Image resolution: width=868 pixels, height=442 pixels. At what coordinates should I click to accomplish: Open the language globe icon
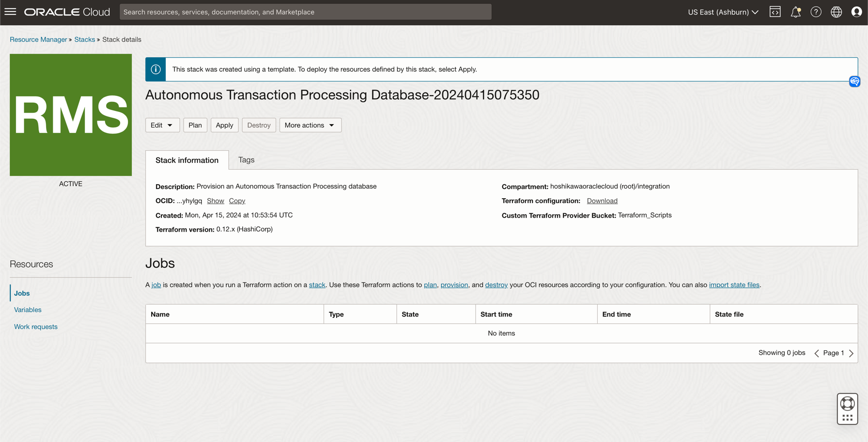pos(836,12)
